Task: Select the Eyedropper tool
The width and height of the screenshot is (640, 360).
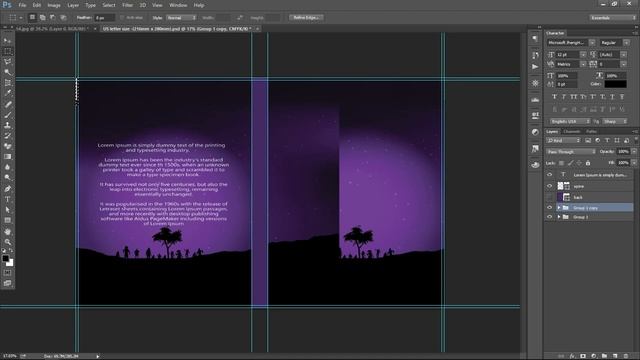Action: (x=7, y=93)
